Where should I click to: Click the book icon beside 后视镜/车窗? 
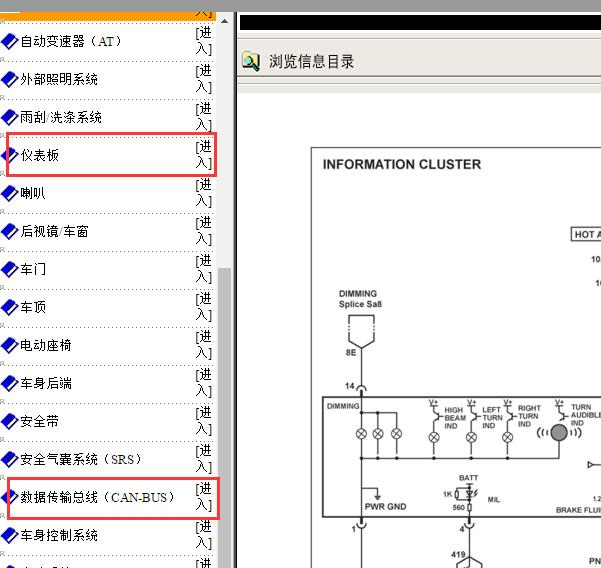tap(10, 231)
